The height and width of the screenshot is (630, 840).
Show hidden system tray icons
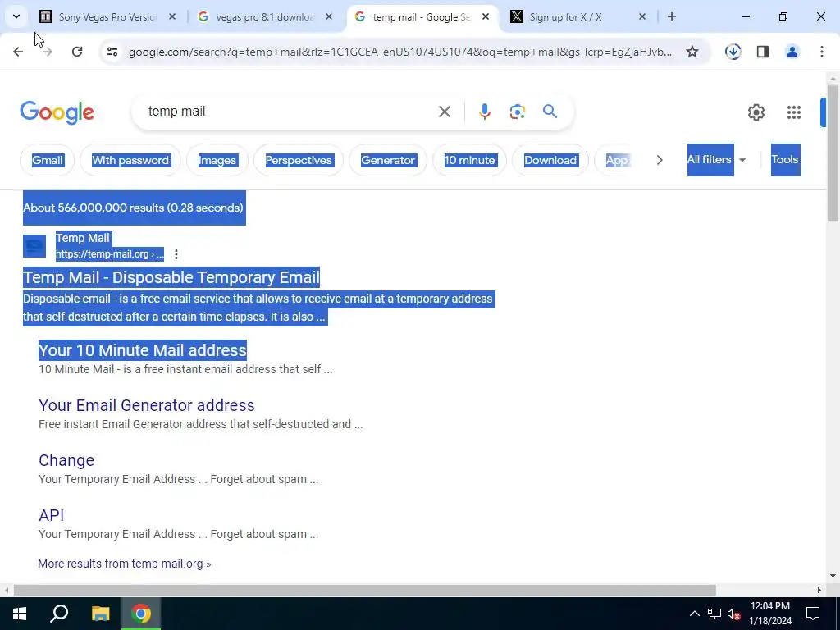click(x=694, y=614)
